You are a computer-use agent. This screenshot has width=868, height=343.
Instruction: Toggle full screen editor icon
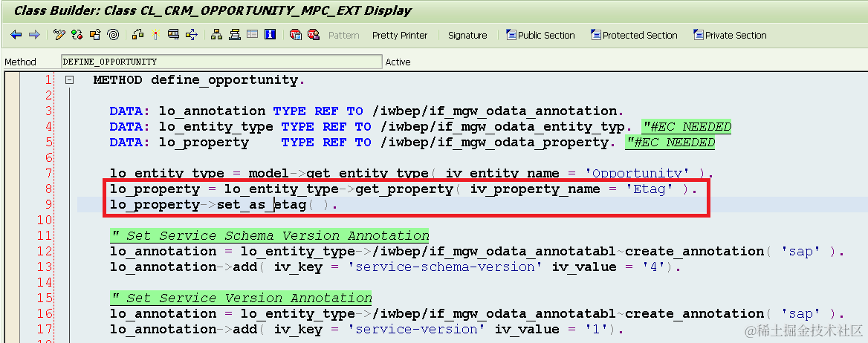(253, 34)
